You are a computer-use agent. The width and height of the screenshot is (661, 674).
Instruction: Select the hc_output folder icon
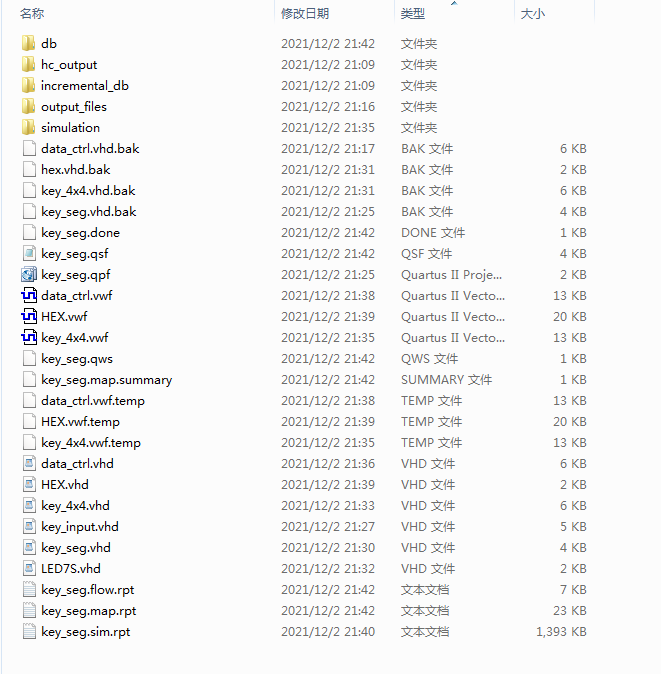28,64
